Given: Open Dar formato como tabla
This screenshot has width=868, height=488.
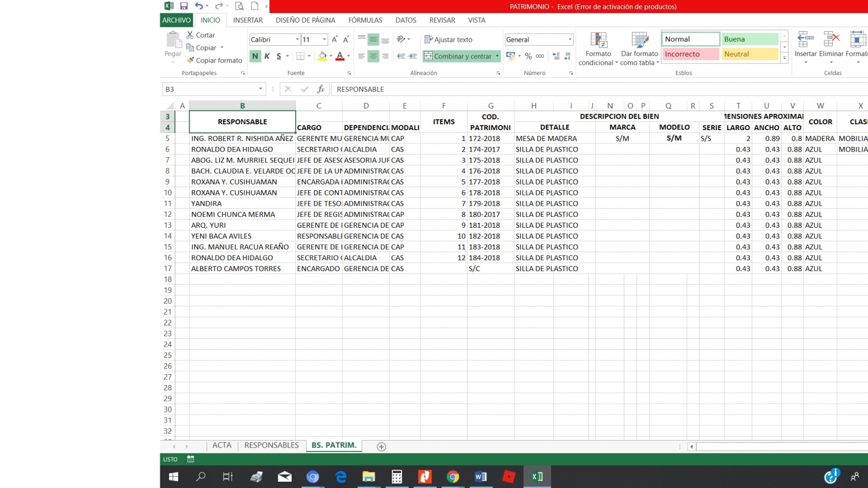Looking at the screenshot, I should pyautogui.click(x=639, y=49).
